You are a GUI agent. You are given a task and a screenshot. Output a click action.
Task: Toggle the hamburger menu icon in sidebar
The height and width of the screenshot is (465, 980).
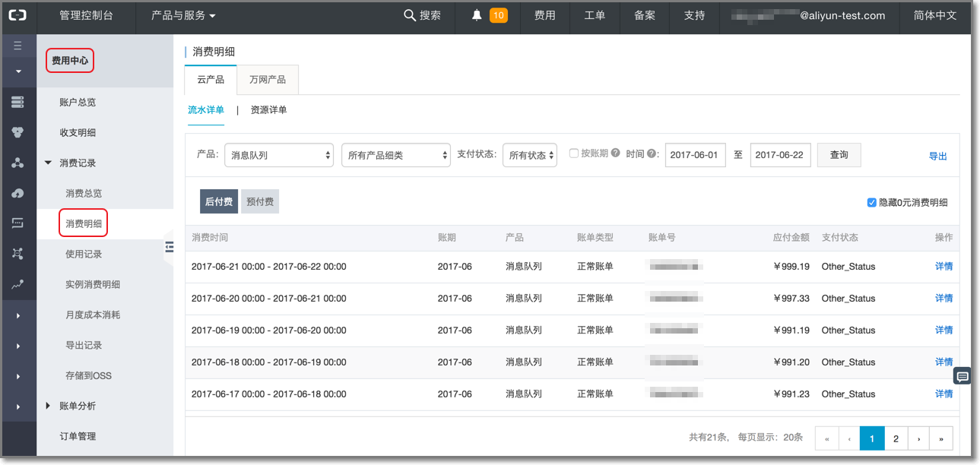pyautogui.click(x=17, y=46)
